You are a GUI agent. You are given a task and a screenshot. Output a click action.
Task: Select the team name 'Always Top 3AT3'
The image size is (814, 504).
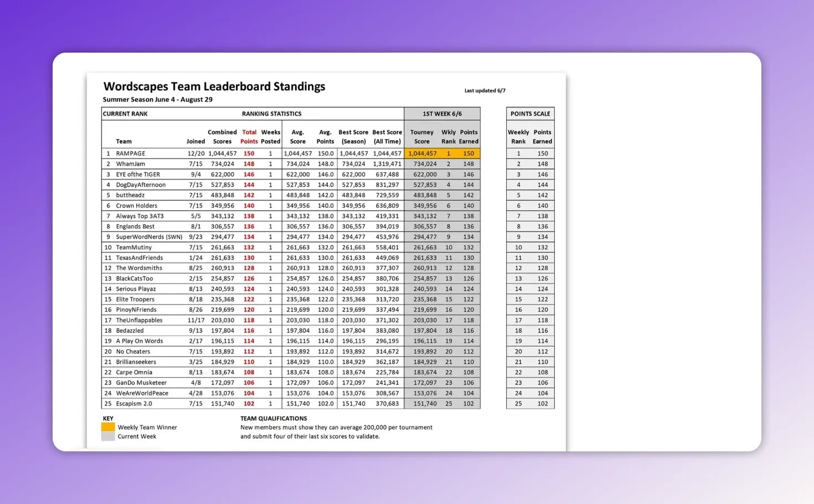pos(140,216)
